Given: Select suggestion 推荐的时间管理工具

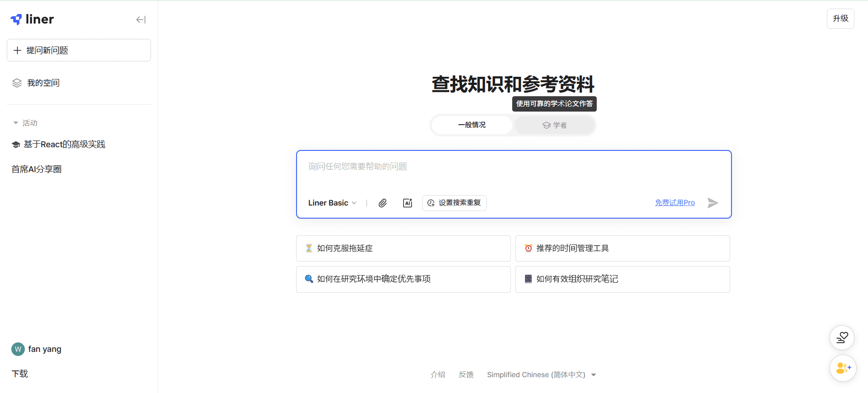Looking at the screenshot, I should (623, 248).
